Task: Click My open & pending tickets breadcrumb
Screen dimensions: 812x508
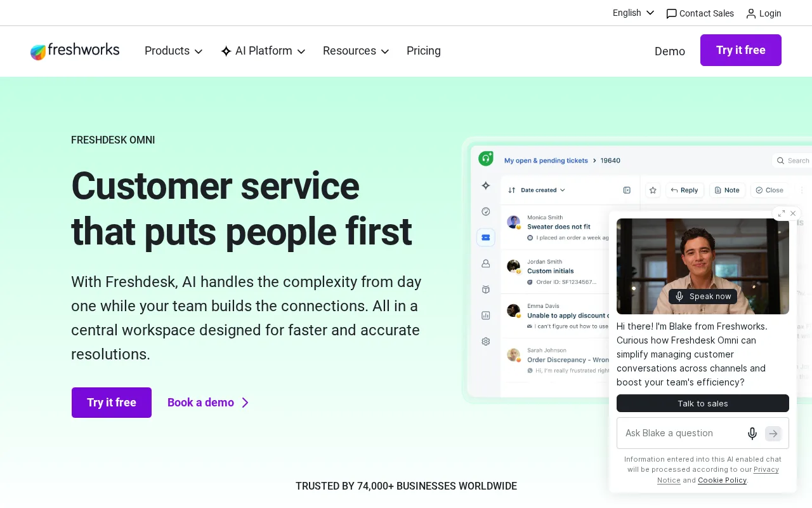Action: tap(546, 161)
